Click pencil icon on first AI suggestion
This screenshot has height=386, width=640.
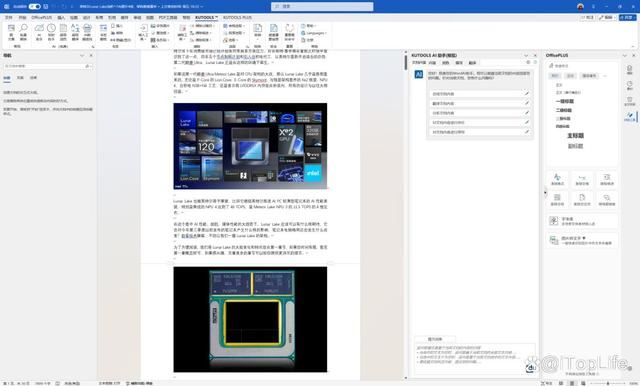527,94
